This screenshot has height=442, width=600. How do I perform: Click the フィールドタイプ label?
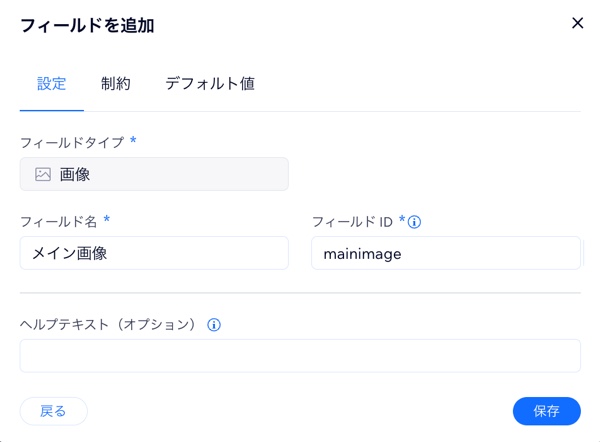click(x=72, y=142)
